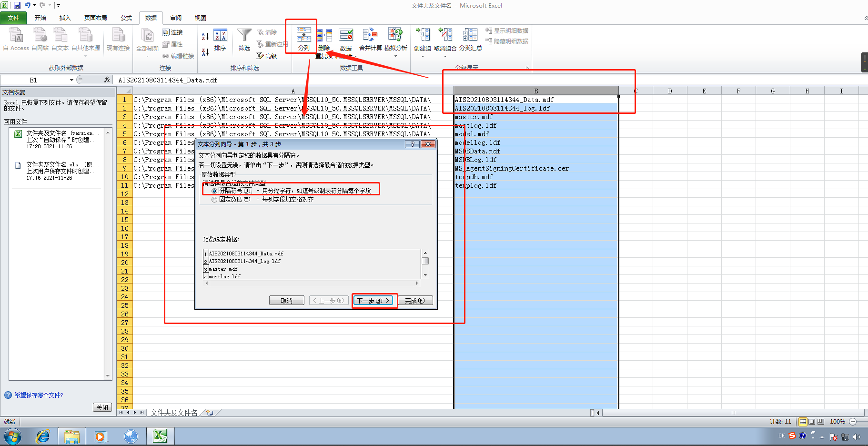Click the 筛选 filter funnel icon
Viewport: 868px width, 446px height.
tap(244, 35)
